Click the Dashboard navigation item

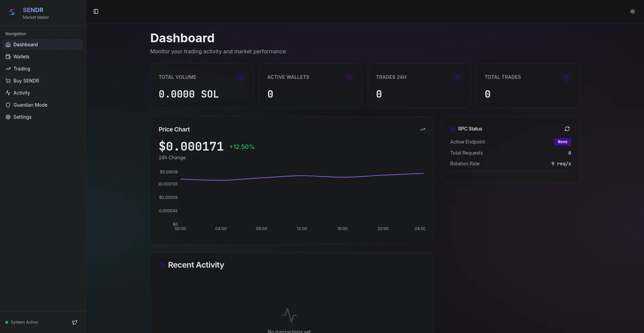(25, 45)
